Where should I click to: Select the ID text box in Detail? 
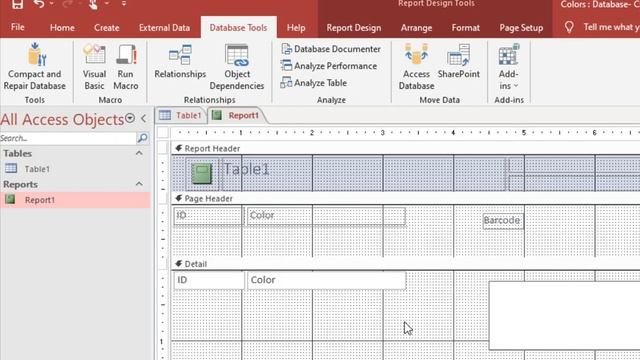point(209,280)
